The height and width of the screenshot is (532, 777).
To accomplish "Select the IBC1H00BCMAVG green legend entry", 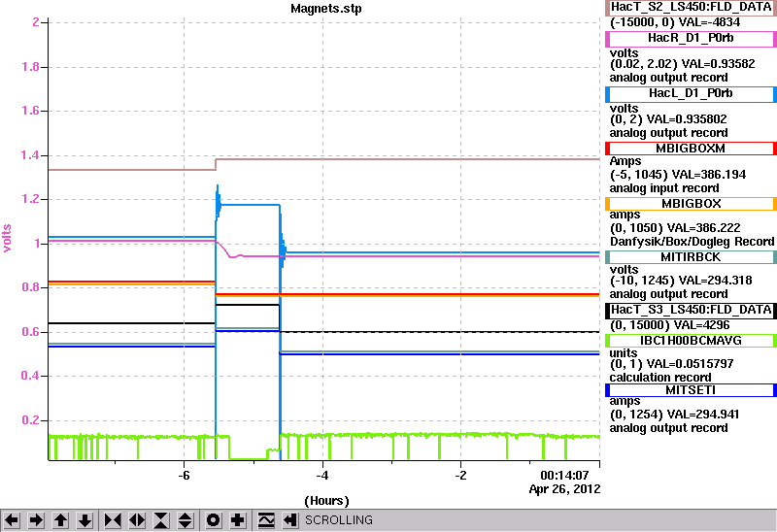I will tap(691, 341).
